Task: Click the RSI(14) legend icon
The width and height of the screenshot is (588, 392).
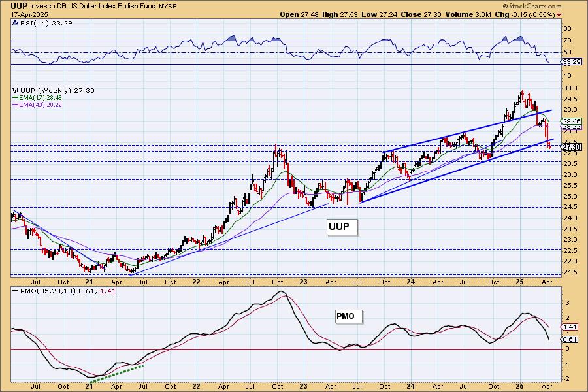Action: pos(15,23)
